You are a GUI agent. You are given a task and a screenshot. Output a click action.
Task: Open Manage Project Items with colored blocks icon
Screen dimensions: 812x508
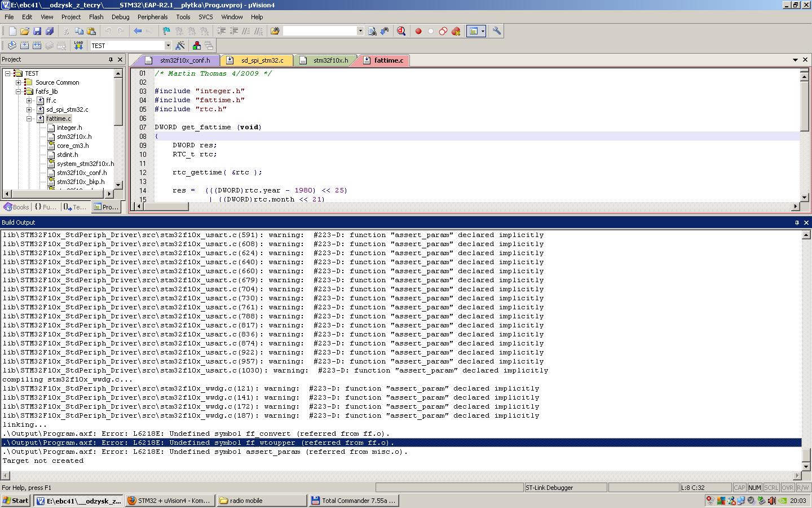(197, 45)
